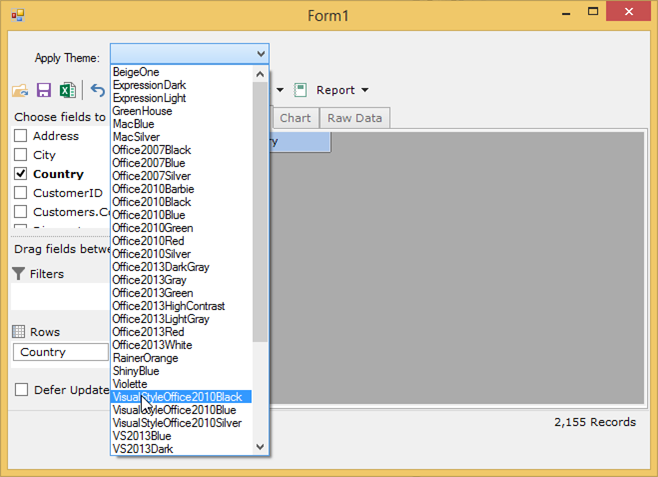Open the Raw Data tab
Viewport: 658px width, 477px height.
pyautogui.click(x=355, y=118)
